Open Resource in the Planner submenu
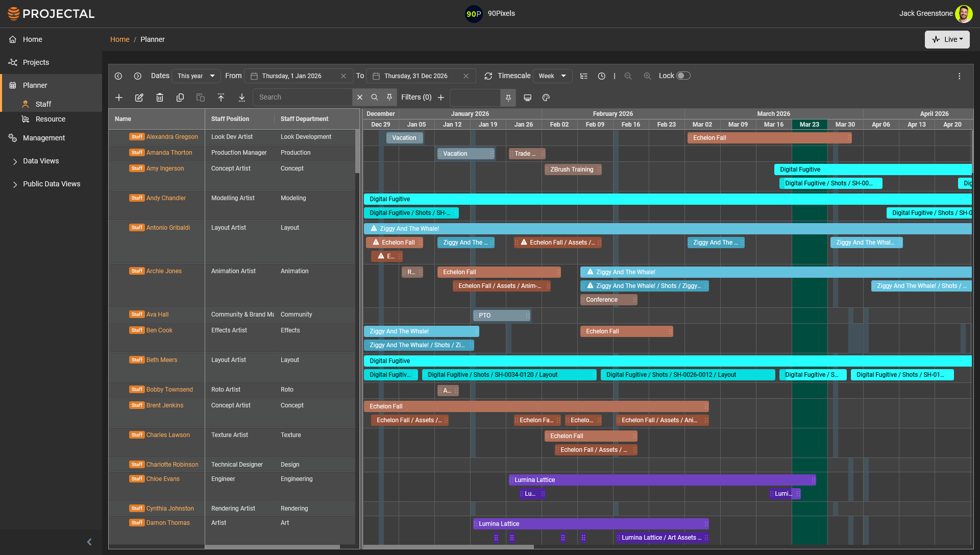The width and height of the screenshot is (980, 555). [x=51, y=119]
